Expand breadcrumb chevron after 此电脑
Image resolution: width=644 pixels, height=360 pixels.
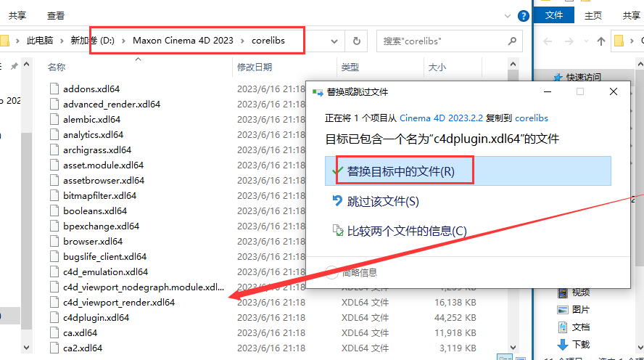pyautogui.click(x=62, y=41)
